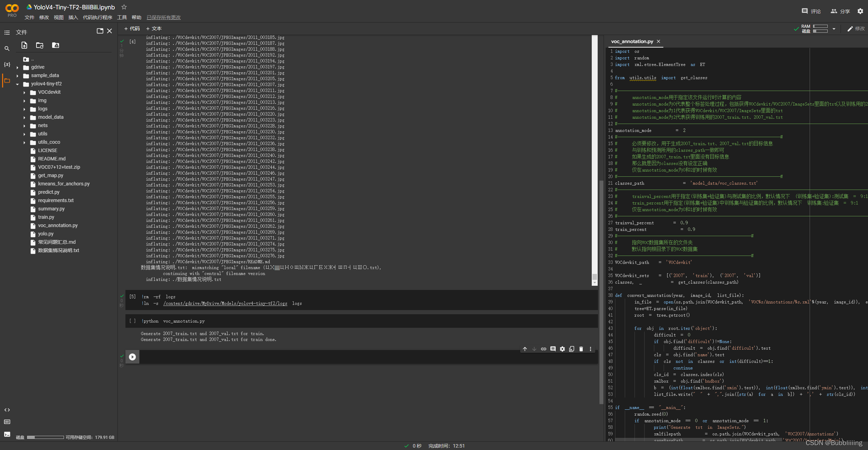868x450 pixels.
Task: Click the + 代码 button
Action: (132, 28)
